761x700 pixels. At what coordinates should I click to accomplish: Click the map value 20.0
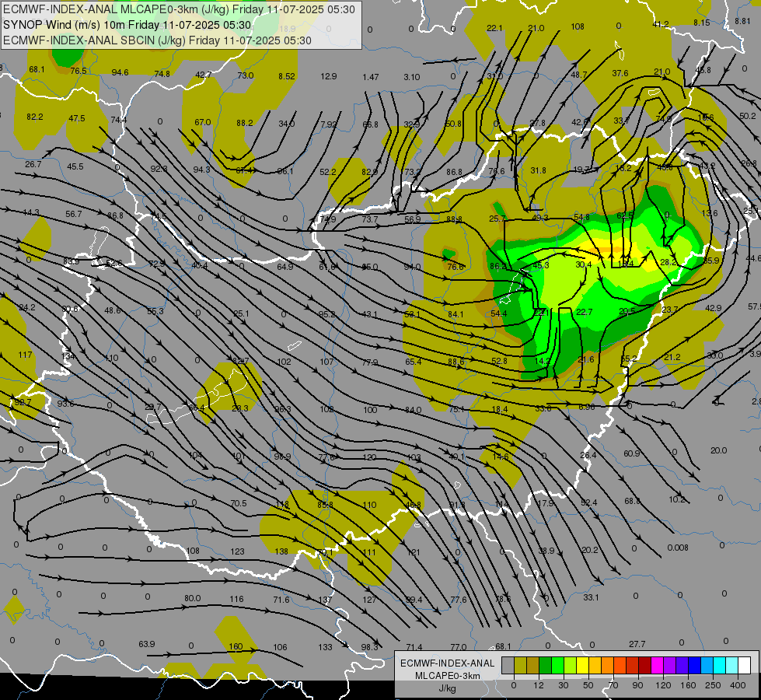(718, 450)
